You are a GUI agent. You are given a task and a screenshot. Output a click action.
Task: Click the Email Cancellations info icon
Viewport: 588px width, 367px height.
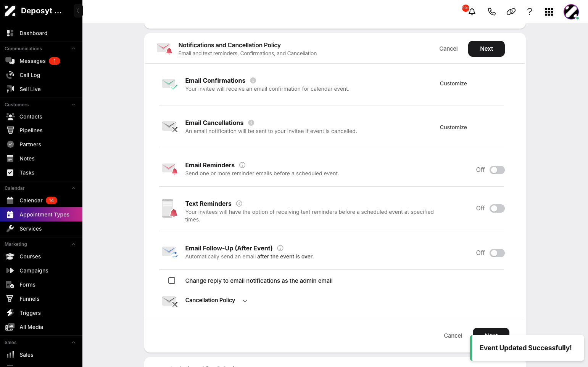pos(251,123)
